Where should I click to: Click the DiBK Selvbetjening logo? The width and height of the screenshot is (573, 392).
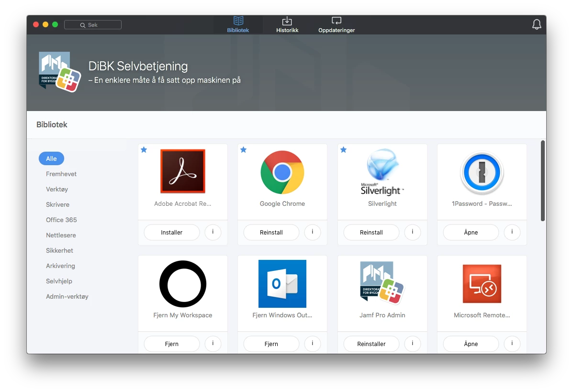[59, 72]
